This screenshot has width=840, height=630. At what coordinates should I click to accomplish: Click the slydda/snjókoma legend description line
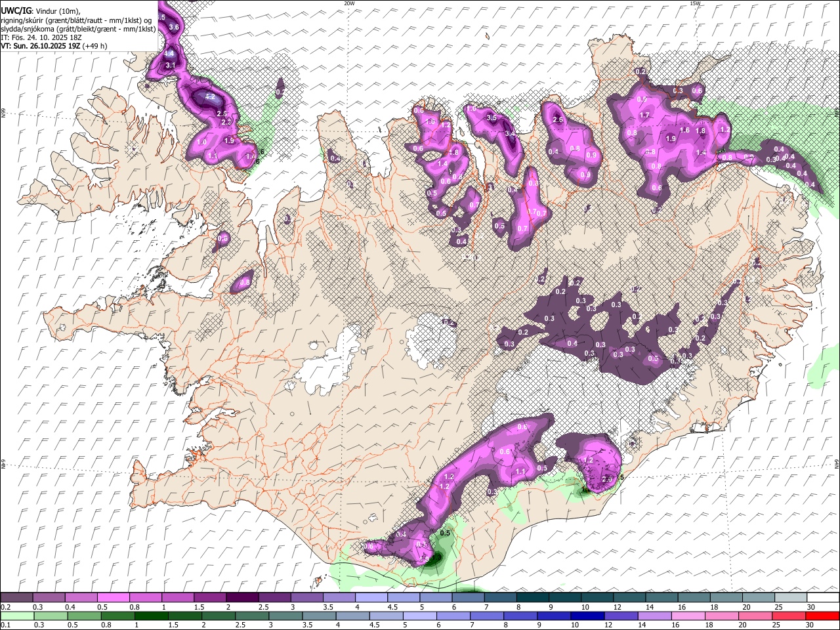[78, 29]
